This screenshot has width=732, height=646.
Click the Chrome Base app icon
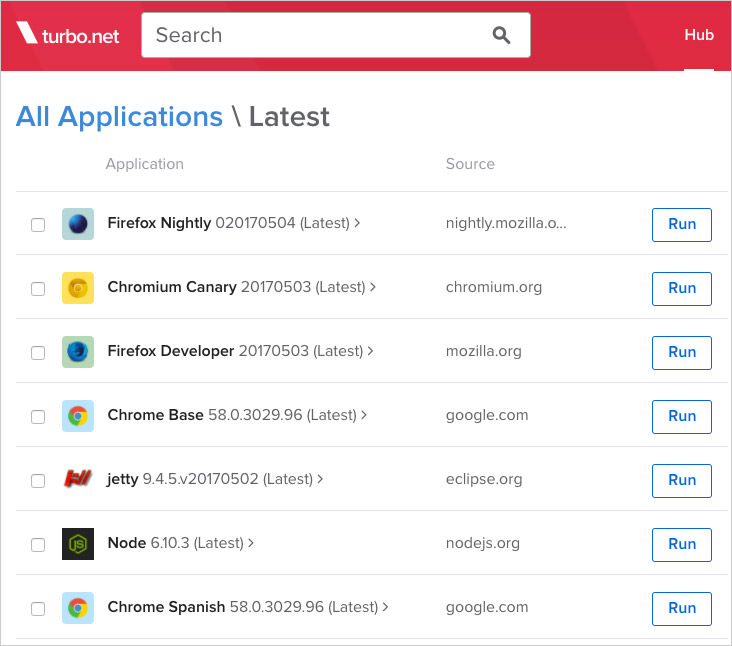pyautogui.click(x=78, y=415)
